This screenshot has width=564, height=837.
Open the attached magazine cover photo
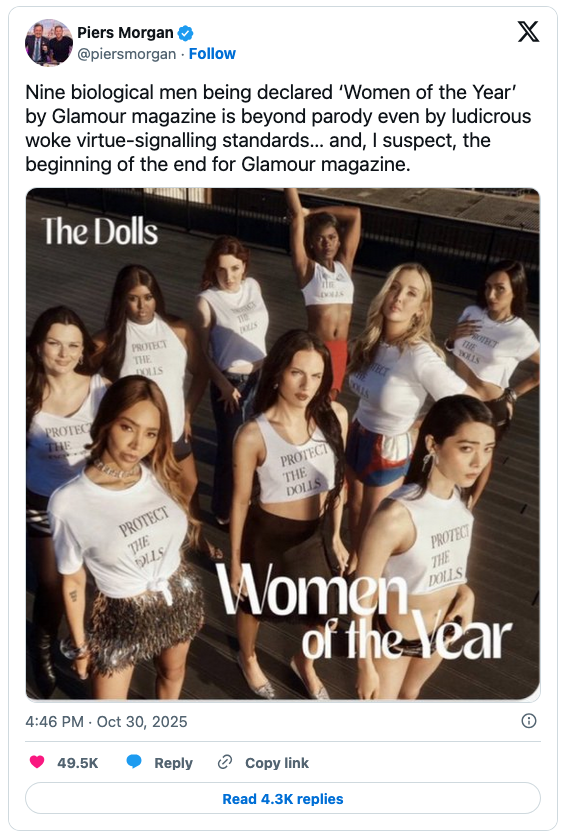(x=283, y=444)
